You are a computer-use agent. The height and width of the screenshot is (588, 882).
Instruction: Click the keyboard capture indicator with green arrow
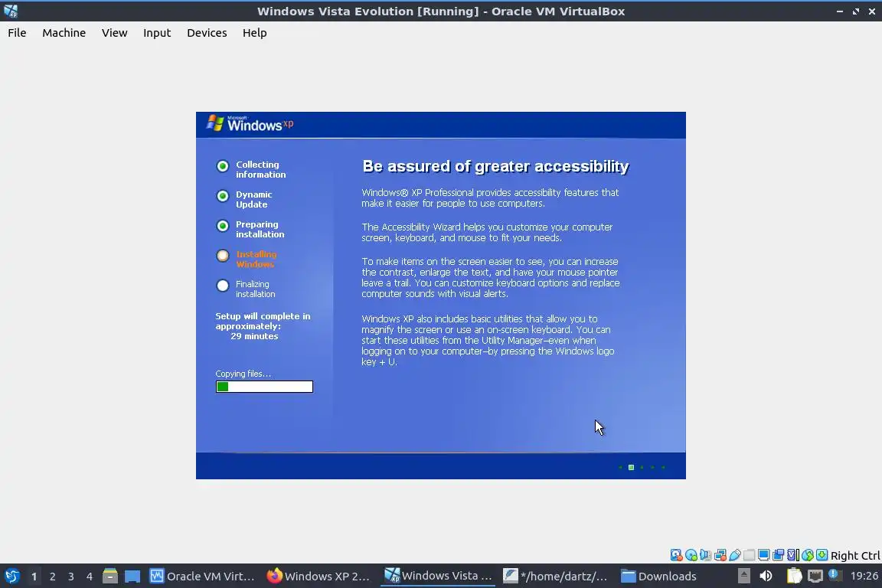pos(822,555)
